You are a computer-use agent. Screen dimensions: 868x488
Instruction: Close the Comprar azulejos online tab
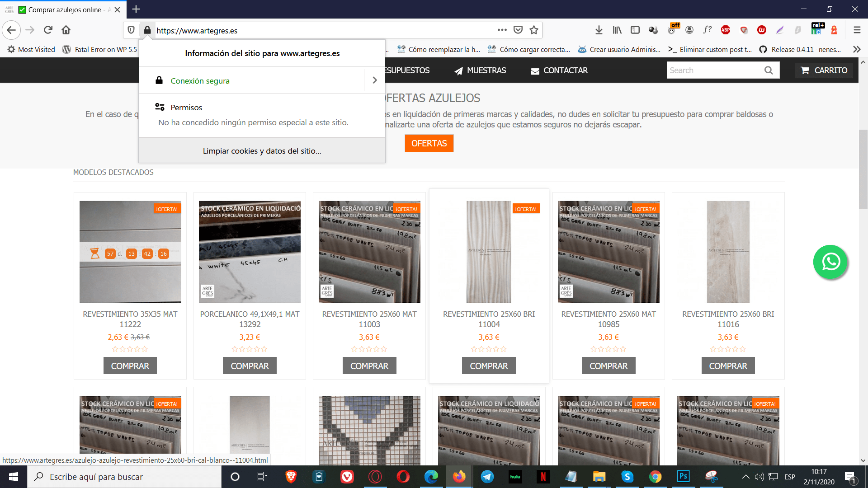pyautogui.click(x=118, y=9)
